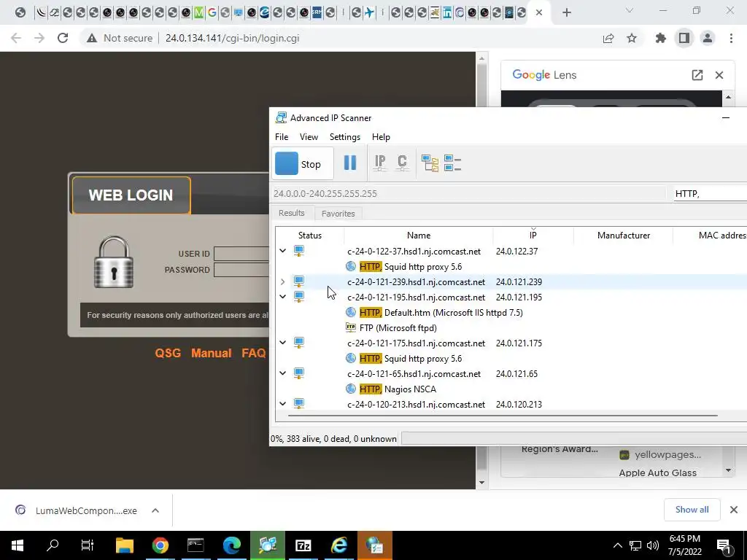Select the IP address 24.0.121.65
The image size is (747, 560).
[516, 374]
